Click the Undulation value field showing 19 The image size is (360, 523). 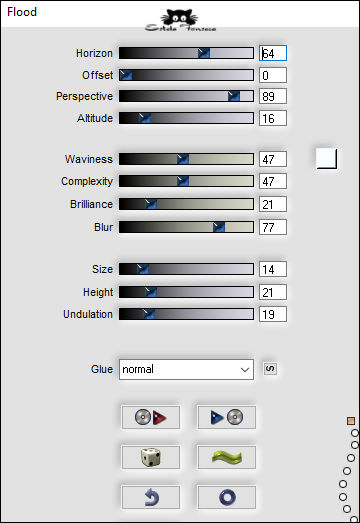[x=273, y=314]
